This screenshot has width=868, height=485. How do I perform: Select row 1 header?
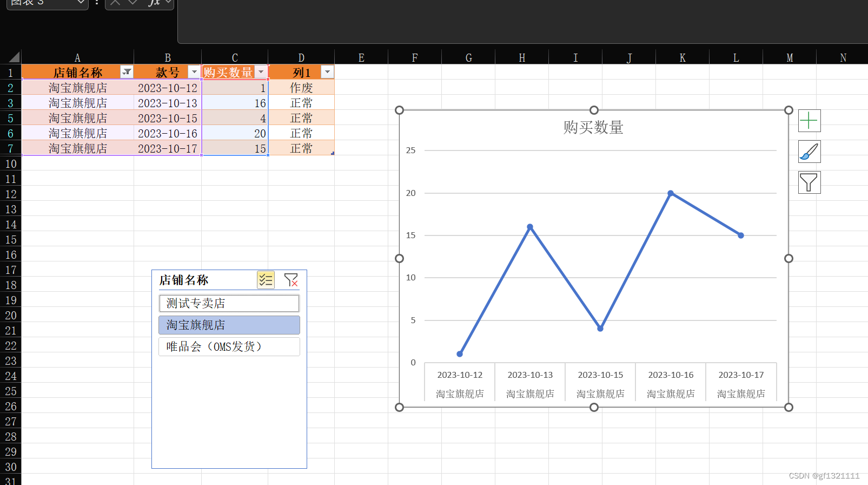[10, 72]
